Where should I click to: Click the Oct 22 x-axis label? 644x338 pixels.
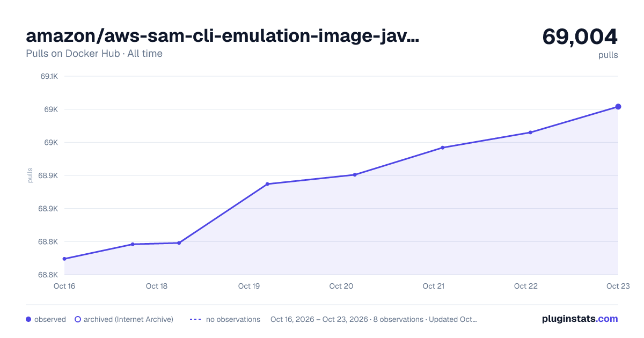pyautogui.click(x=526, y=286)
